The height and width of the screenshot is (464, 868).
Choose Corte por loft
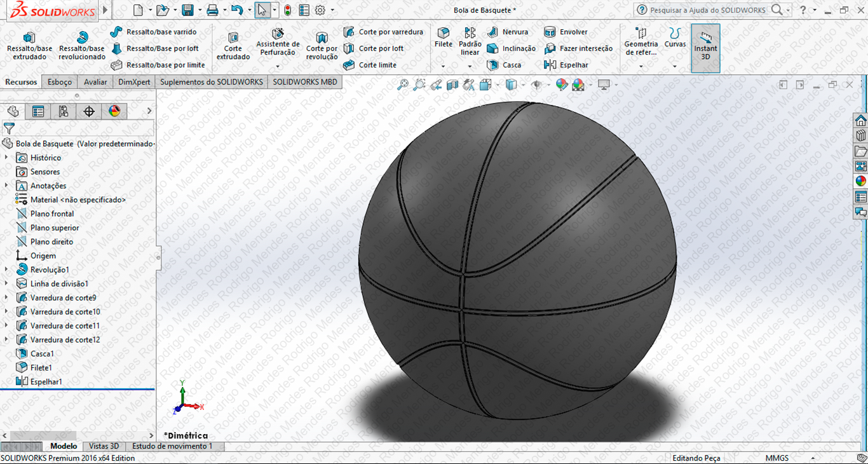(x=374, y=48)
